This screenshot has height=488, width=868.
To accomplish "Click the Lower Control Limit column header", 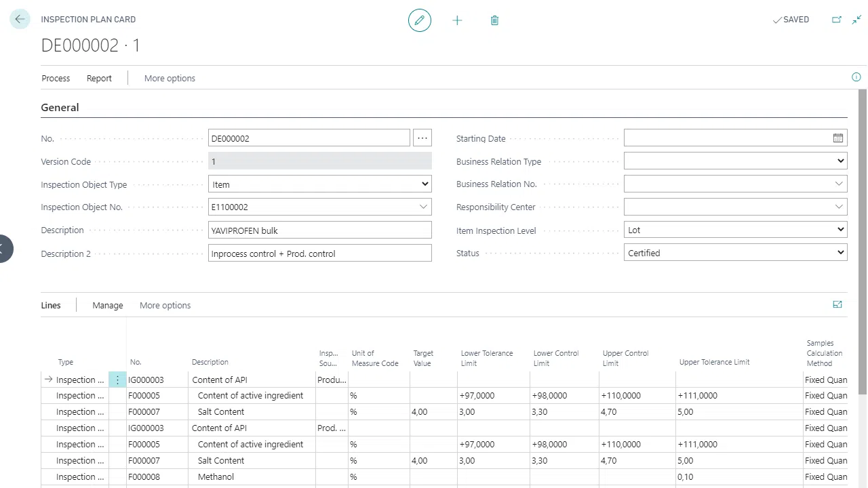I will pos(556,358).
